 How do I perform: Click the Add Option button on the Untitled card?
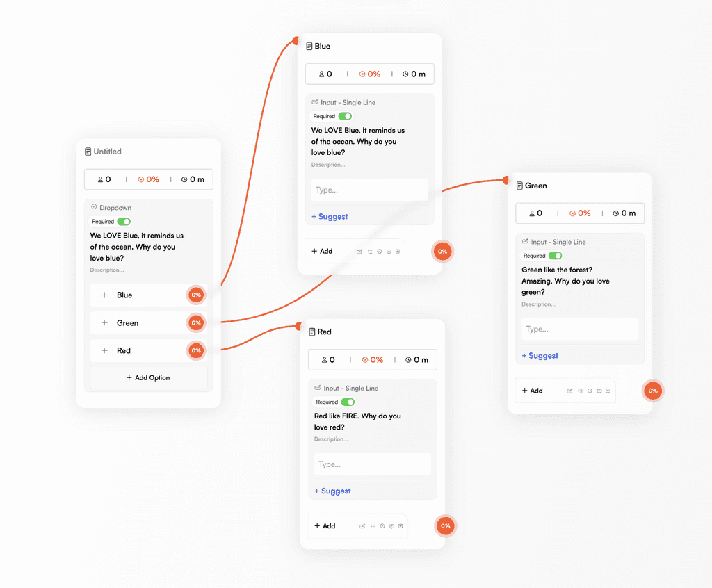point(148,377)
